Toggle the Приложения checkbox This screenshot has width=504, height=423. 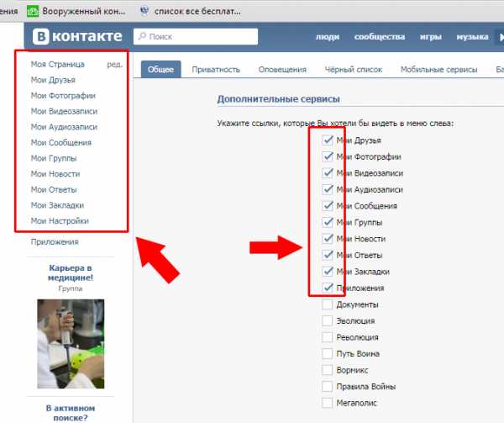pyautogui.click(x=328, y=288)
